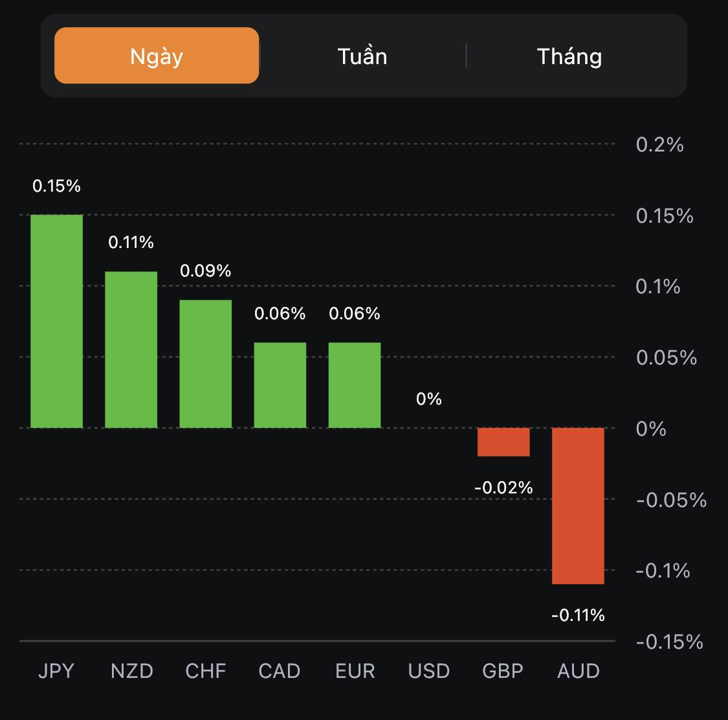
Task: Click the -0.11% value below AUD
Action: pyautogui.click(x=578, y=615)
